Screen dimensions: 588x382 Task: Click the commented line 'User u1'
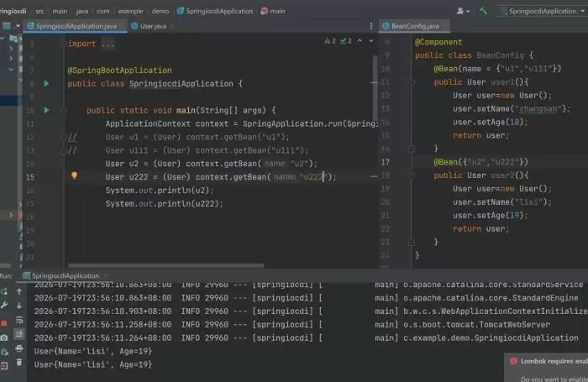pos(197,137)
